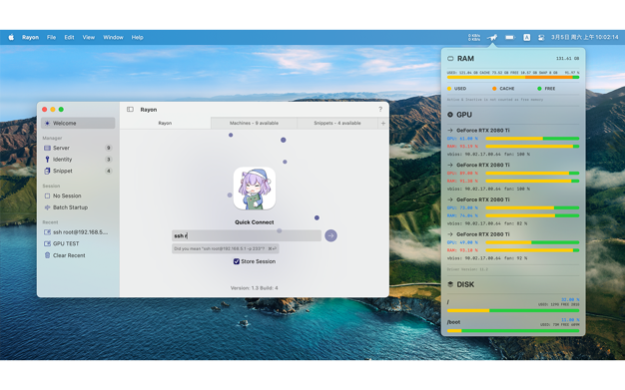The width and height of the screenshot is (625, 390).
Task: Click the battery icon in the menu bar
Action: [x=510, y=37]
